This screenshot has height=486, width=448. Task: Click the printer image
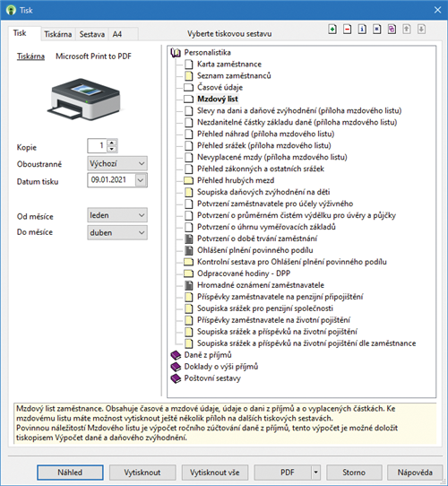pyautogui.click(x=83, y=99)
